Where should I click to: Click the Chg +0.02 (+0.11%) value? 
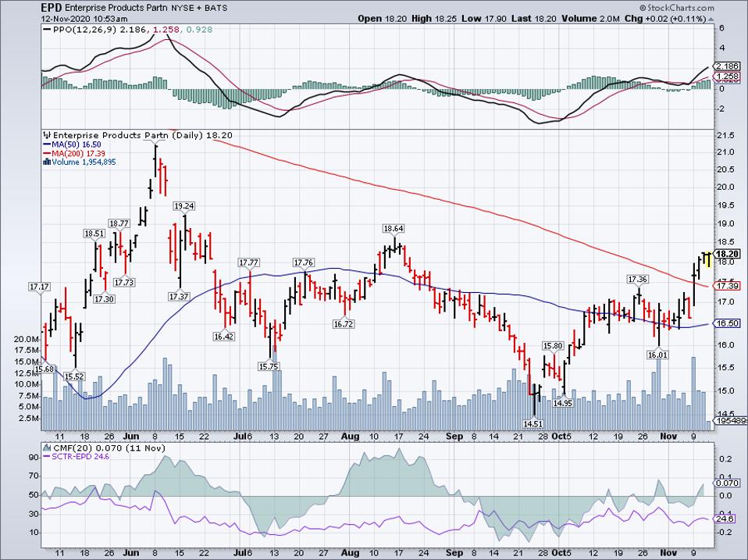pyautogui.click(x=665, y=19)
